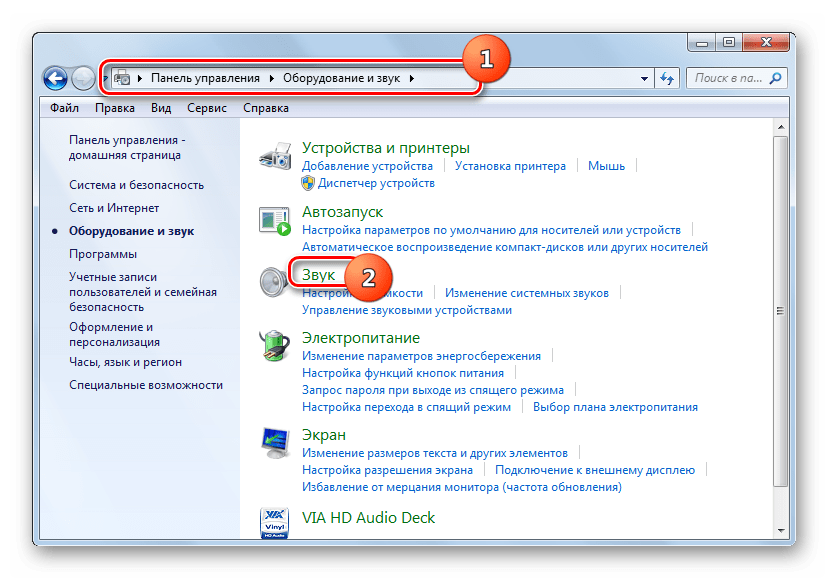Click the Автозапуск category icon

275,220
